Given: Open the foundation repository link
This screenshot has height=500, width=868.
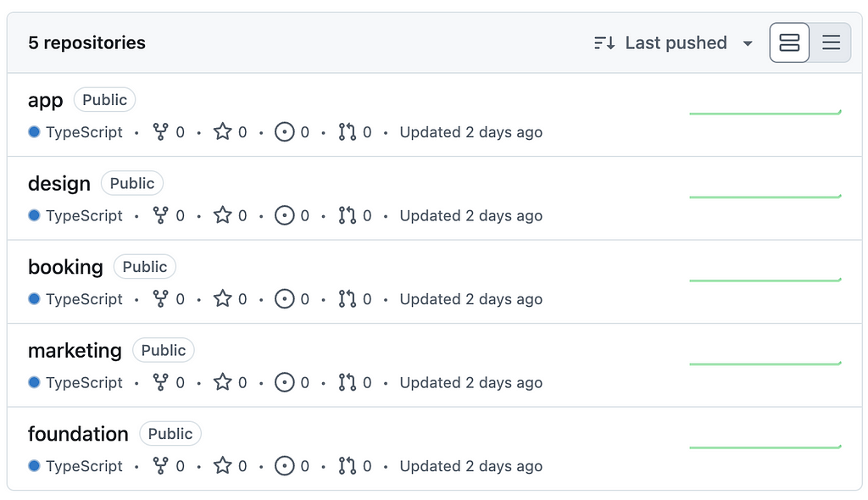Looking at the screenshot, I should pyautogui.click(x=78, y=434).
